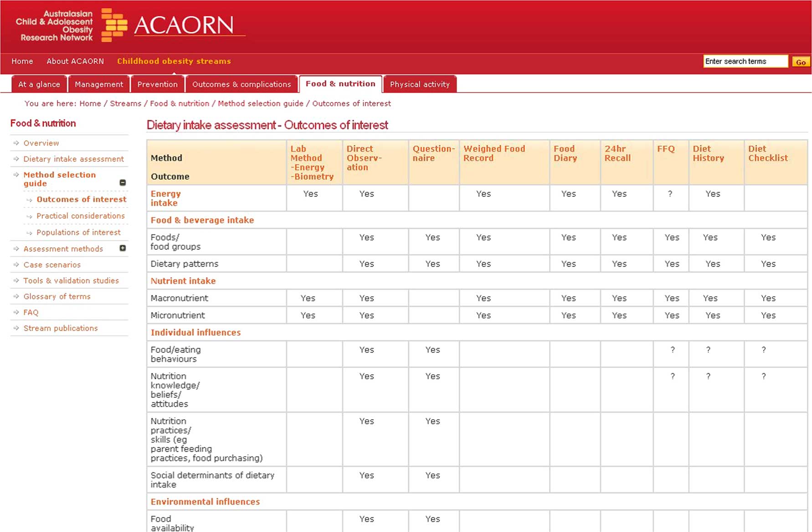This screenshot has height=532, width=812.
Task: Click the Go search button
Action: (801, 62)
